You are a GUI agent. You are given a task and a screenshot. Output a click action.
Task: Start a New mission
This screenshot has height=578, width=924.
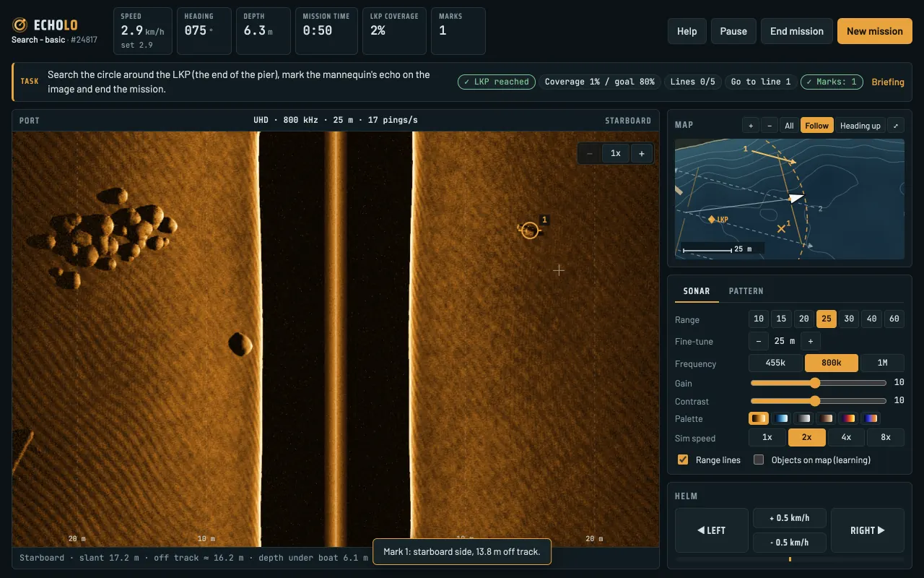[875, 31]
